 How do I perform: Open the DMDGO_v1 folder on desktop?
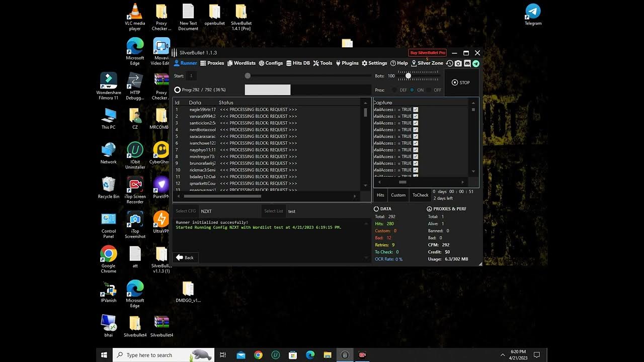pos(188,292)
